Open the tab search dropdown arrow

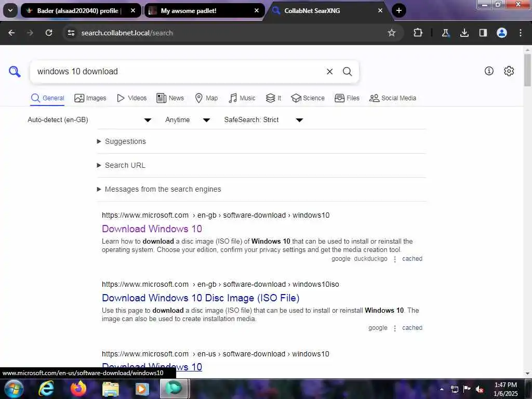tap(10, 10)
